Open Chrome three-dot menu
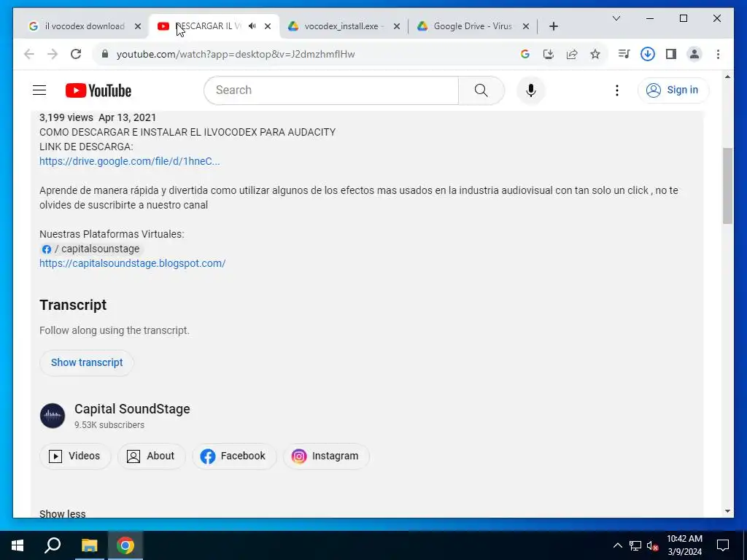747x560 pixels. tap(718, 54)
